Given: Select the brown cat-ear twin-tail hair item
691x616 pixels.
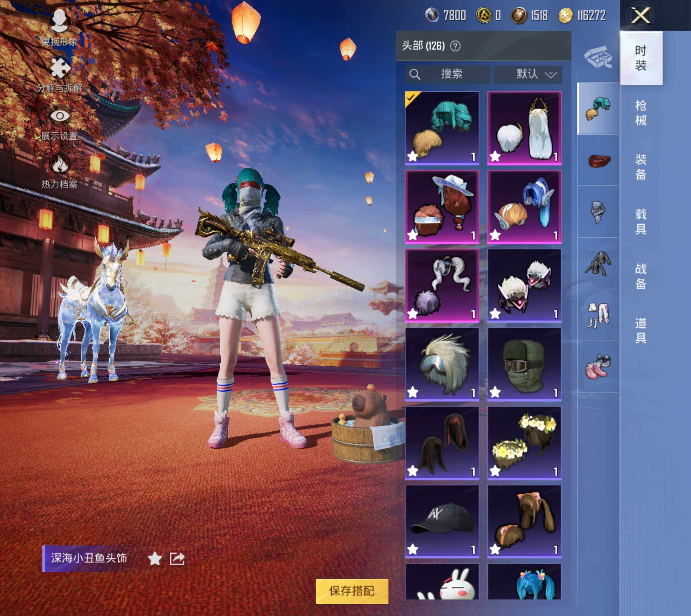Looking at the screenshot, I should [524, 521].
